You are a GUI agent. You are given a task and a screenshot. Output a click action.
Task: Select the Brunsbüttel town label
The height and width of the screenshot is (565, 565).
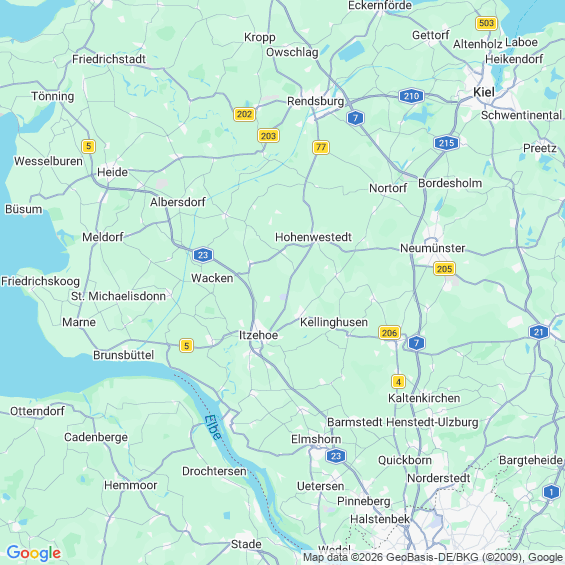124,355
